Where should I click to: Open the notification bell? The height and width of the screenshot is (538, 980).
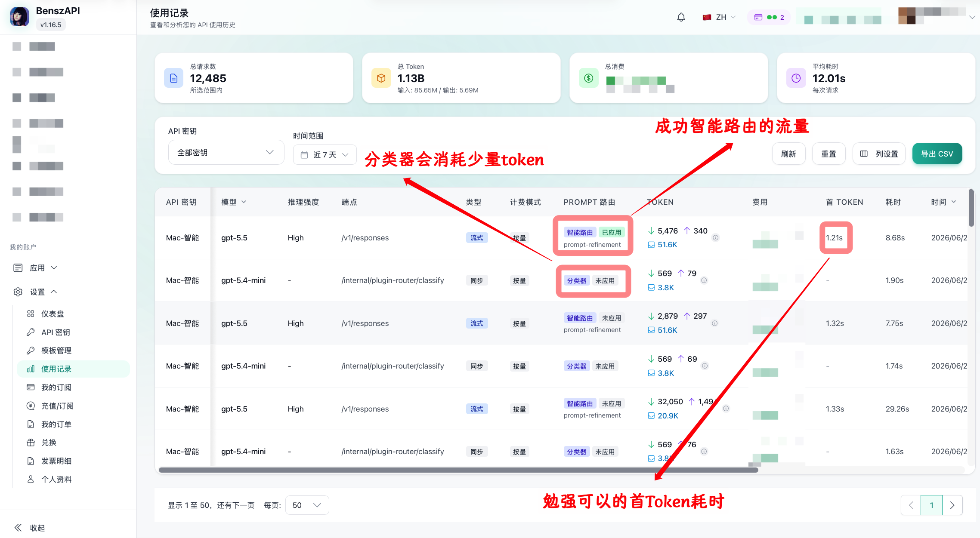pyautogui.click(x=681, y=17)
